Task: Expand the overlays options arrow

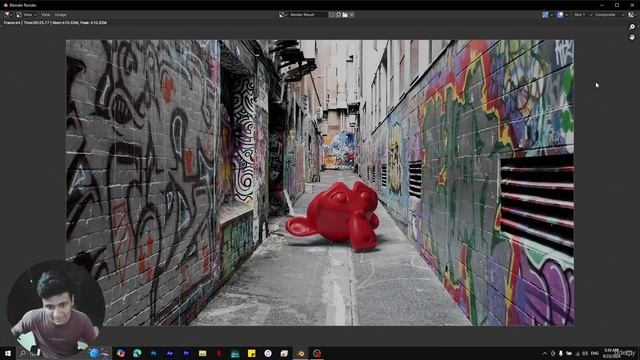Action: (x=567, y=15)
